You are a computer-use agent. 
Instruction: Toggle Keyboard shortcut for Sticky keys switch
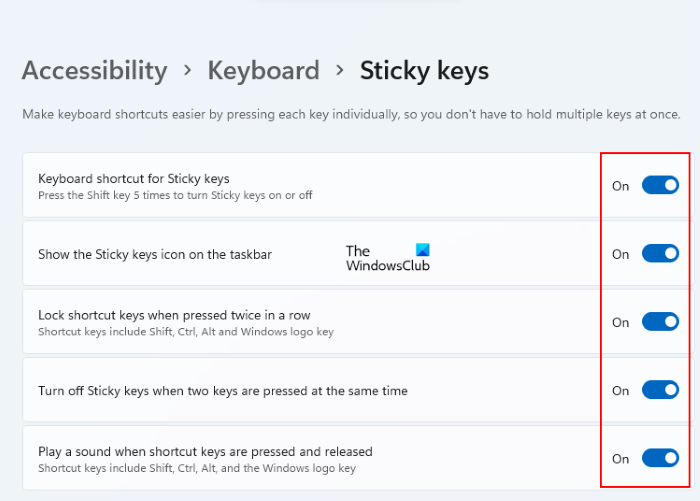[660, 185]
